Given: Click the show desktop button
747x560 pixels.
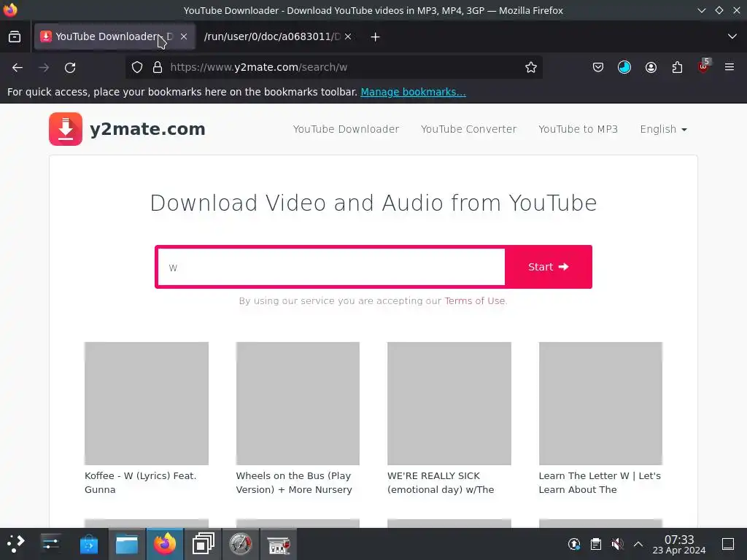Looking at the screenshot, I should pyautogui.click(x=728, y=544).
